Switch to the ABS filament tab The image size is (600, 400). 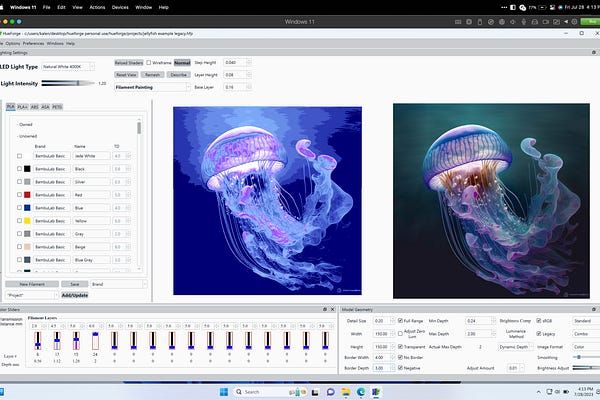[33, 106]
